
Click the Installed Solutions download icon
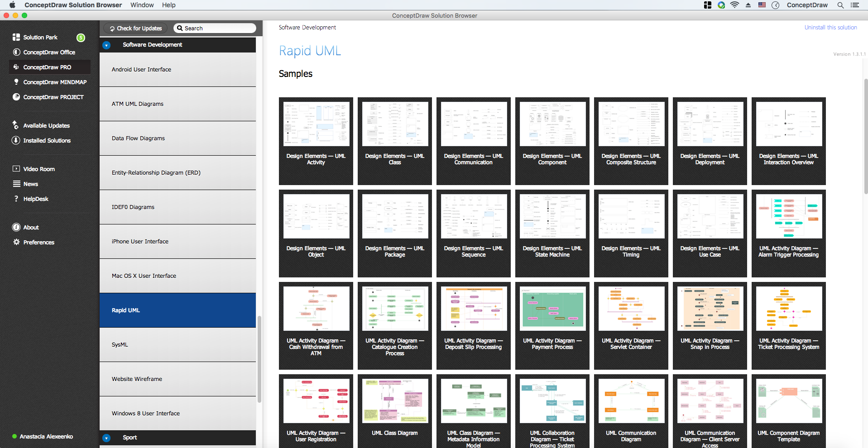[16, 140]
